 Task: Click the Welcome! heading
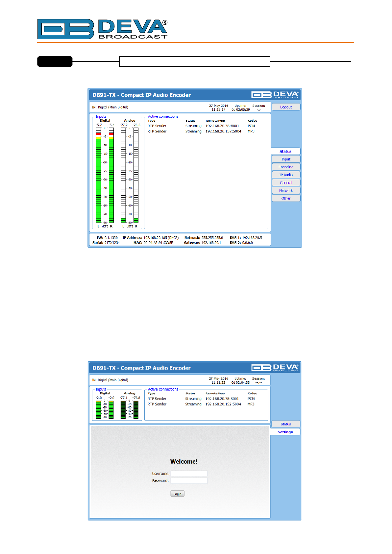coord(184,462)
